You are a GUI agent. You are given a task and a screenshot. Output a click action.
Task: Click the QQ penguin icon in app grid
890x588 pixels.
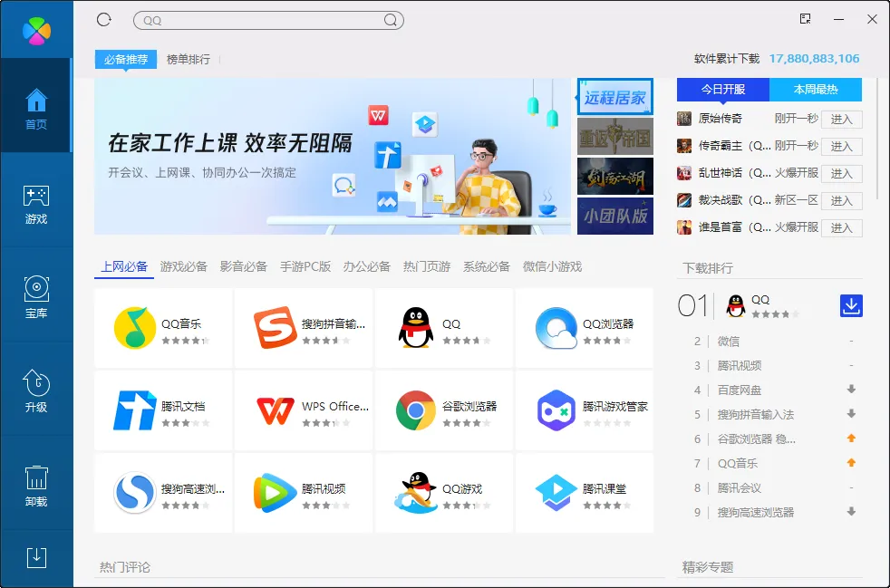[x=415, y=328]
